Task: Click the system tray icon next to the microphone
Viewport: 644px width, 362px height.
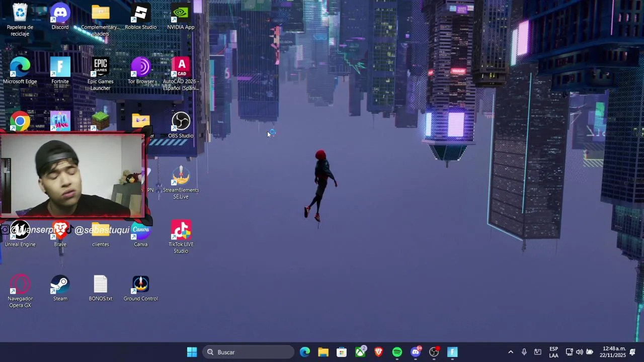Action: click(x=538, y=352)
